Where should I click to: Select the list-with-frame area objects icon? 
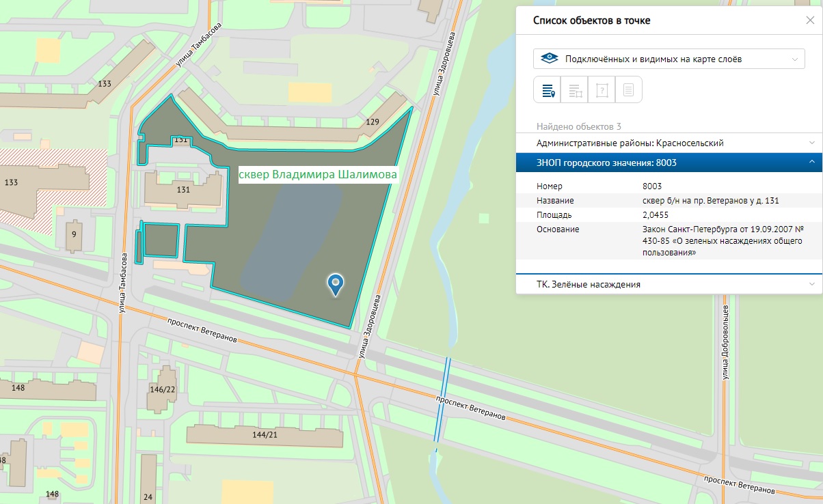[x=575, y=90]
